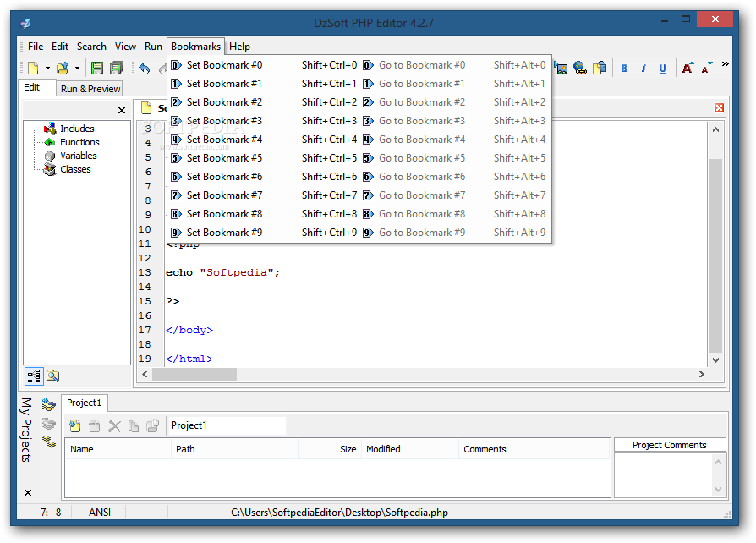The width and height of the screenshot is (756, 543).
Task: Select Variables in code explorer tree
Action: [x=78, y=156]
